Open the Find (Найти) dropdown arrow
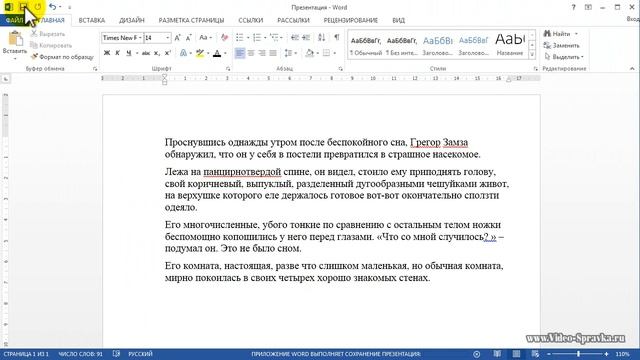Viewport: 640px width, 360px height. point(576,34)
